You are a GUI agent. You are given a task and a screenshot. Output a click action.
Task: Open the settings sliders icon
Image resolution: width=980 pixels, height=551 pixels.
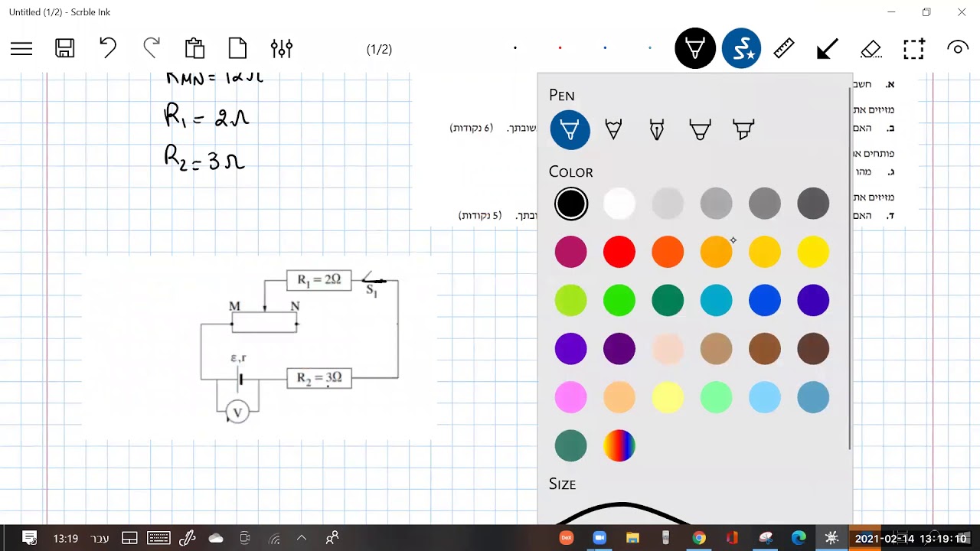[282, 49]
